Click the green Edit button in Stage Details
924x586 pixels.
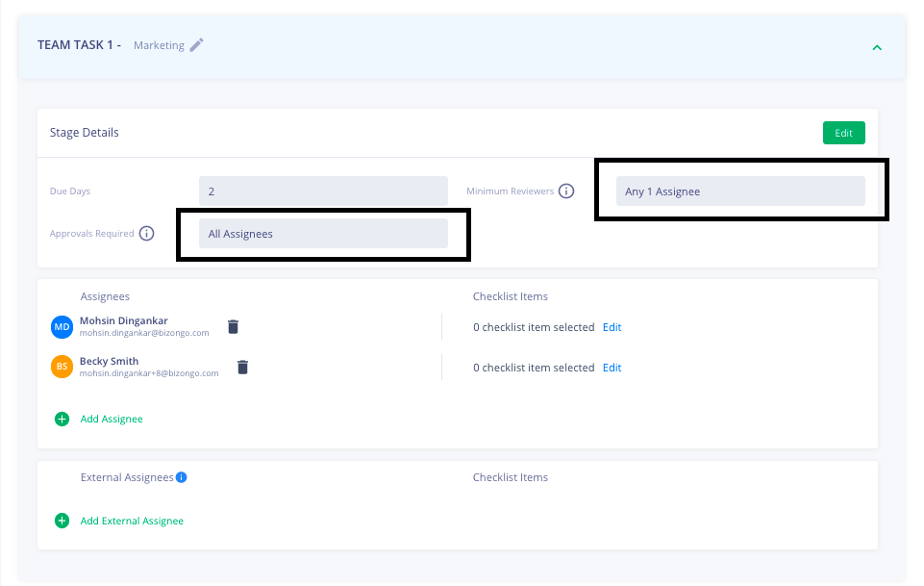pos(844,133)
